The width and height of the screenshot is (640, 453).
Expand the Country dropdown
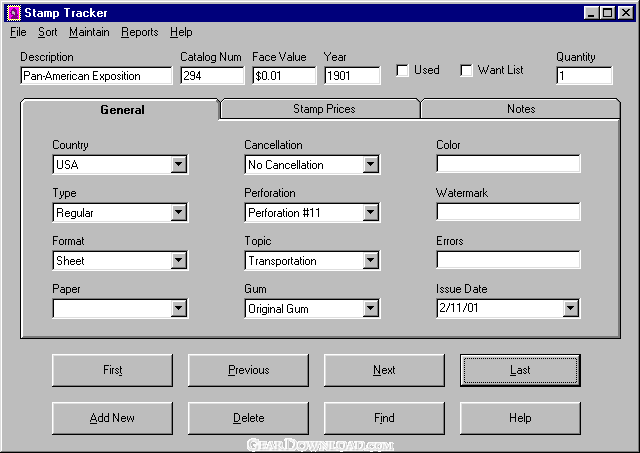click(x=178, y=165)
